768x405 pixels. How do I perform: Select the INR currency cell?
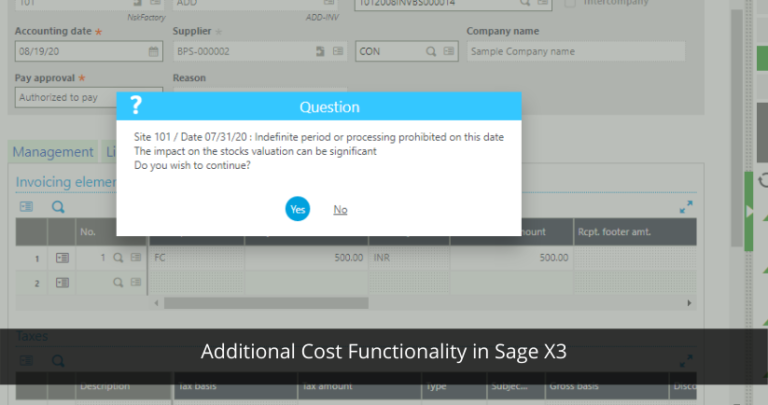[x=409, y=258]
